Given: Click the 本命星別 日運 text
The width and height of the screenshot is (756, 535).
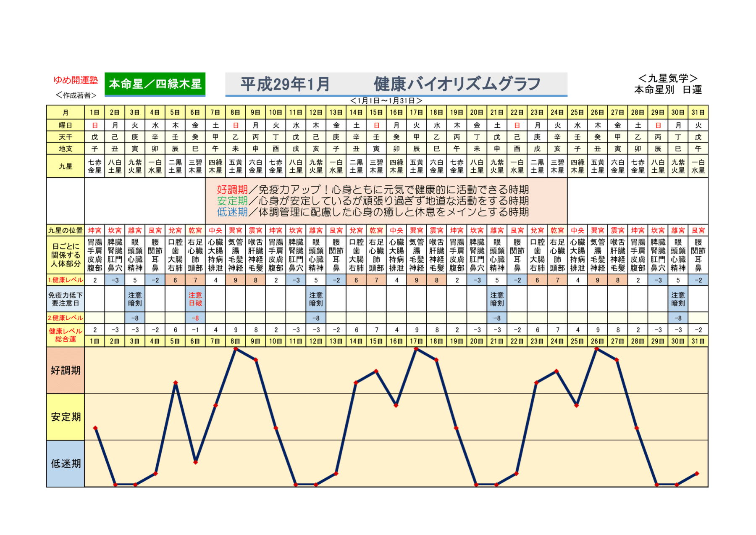Looking at the screenshot, I should (x=668, y=90).
